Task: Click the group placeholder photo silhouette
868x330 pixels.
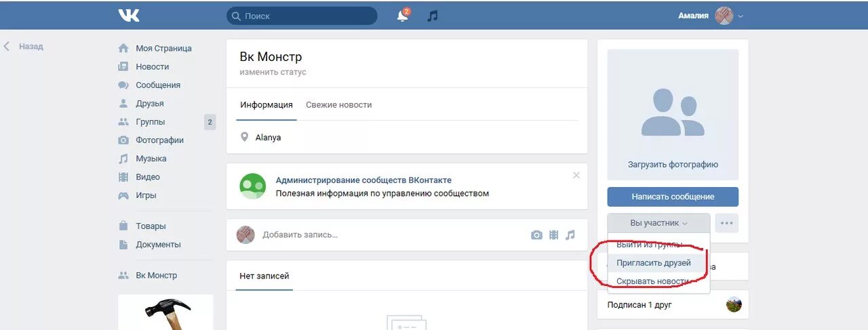Action: (x=673, y=112)
